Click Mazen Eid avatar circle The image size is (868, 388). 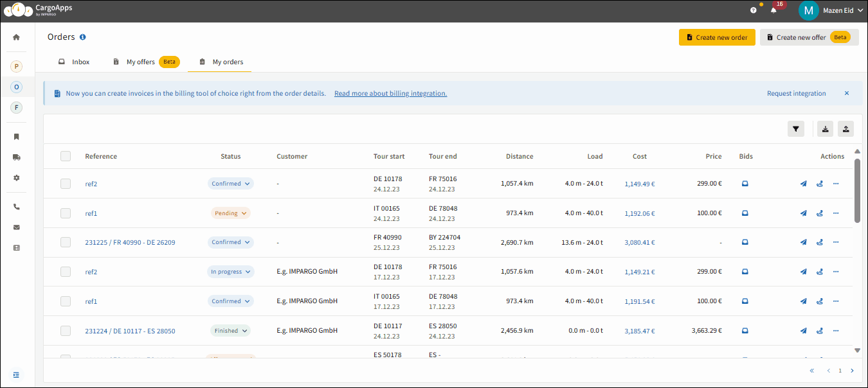tap(808, 10)
